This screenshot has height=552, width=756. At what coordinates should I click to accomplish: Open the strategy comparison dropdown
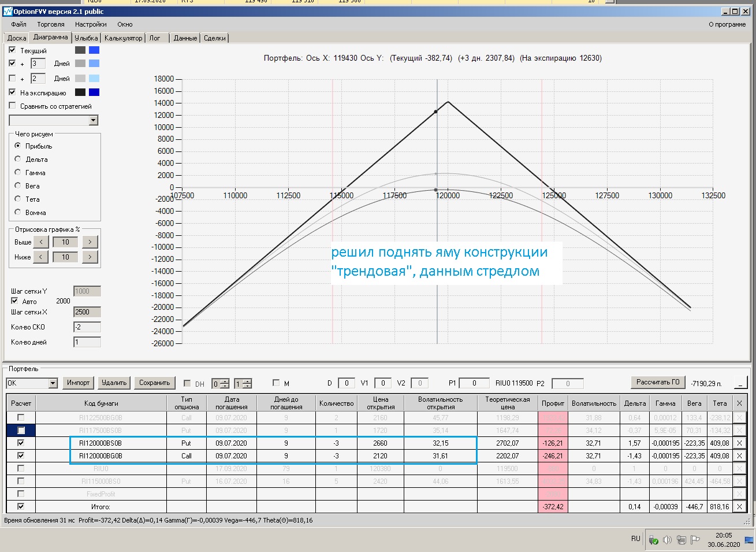[x=94, y=120]
